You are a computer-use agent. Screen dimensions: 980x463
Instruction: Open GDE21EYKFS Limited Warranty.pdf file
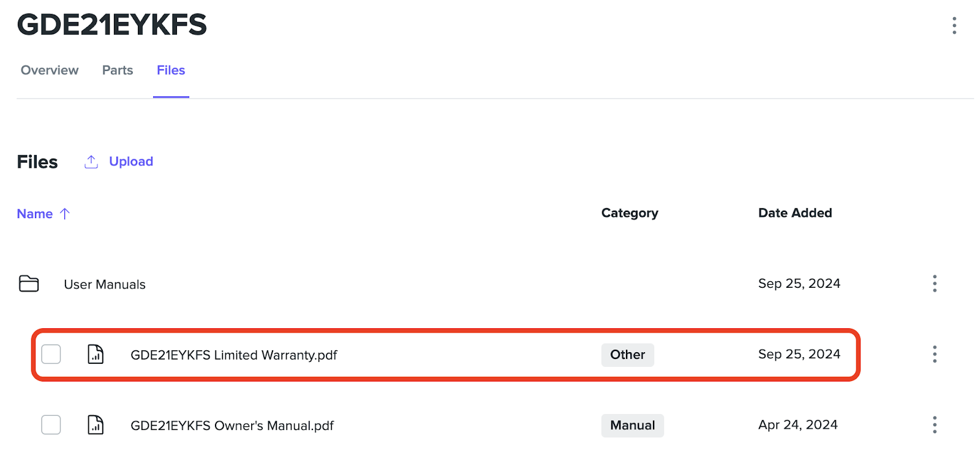[233, 355]
